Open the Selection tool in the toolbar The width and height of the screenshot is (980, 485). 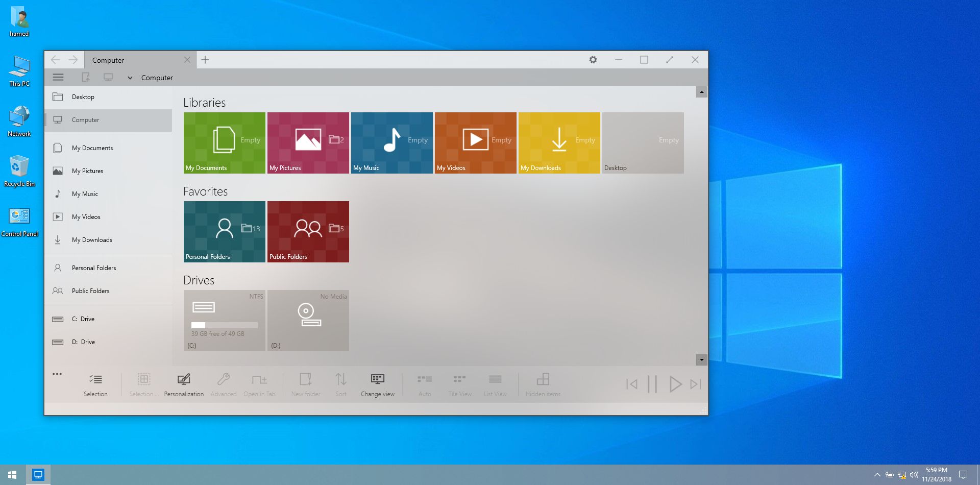(x=96, y=383)
